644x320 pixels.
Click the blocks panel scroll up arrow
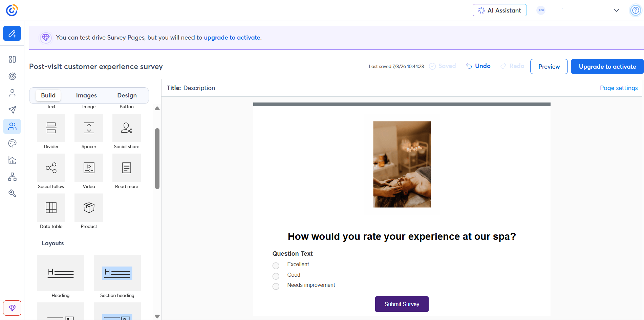(x=157, y=108)
